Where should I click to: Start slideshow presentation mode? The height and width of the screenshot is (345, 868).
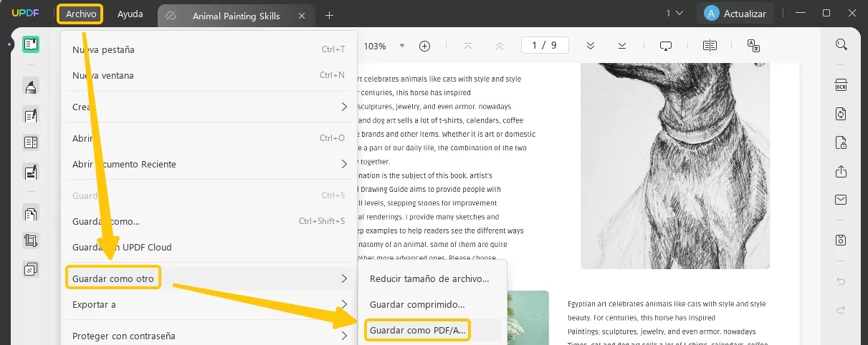(666, 46)
